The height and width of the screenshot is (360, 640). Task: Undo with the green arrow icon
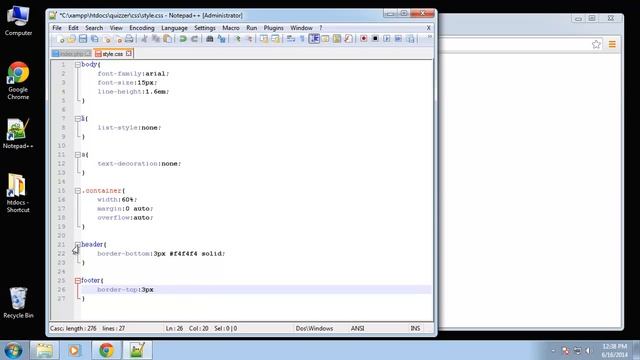point(183,39)
